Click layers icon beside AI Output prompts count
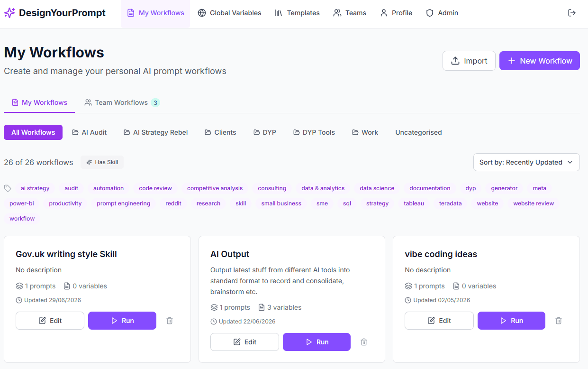Image resolution: width=588 pixels, height=369 pixels. (214, 307)
